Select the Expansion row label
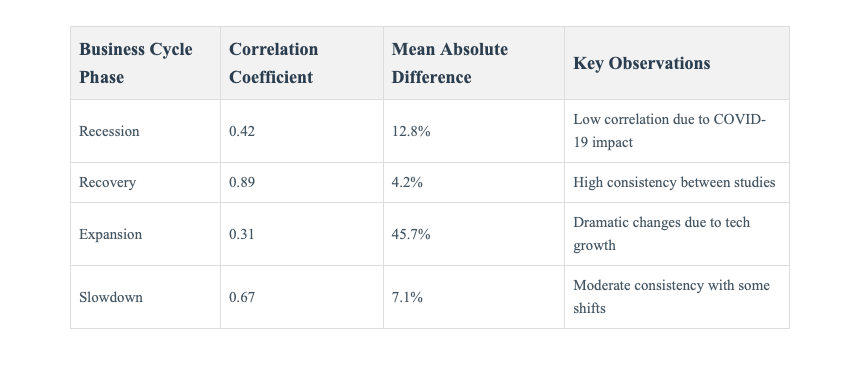This screenshot has width=856, height=379. point(110,234)
